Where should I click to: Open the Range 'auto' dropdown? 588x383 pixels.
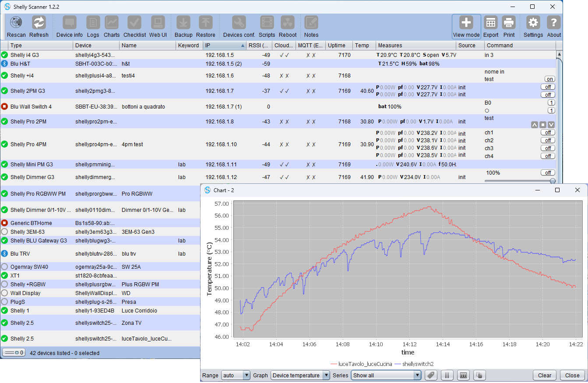pos(236,375)
